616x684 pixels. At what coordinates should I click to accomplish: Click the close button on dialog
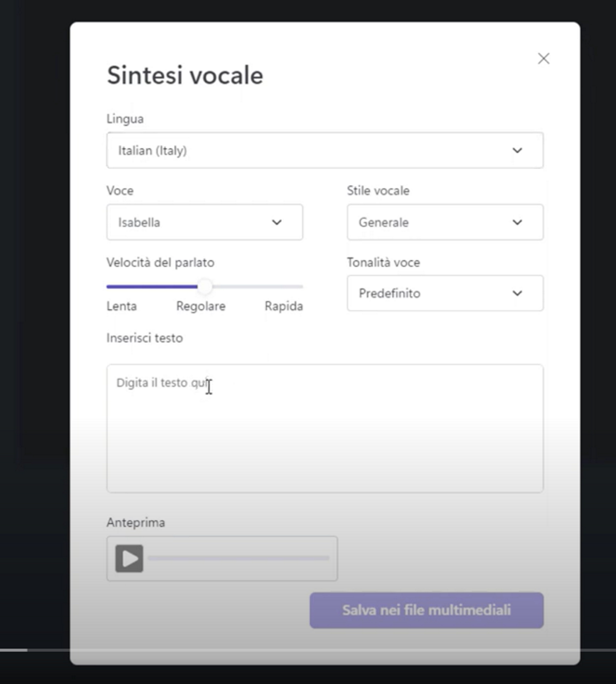tap(543, 58)
